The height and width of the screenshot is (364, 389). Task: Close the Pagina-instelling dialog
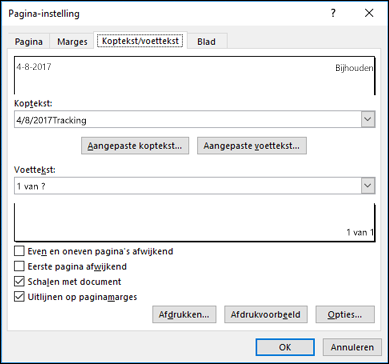[x=369, y=14]
